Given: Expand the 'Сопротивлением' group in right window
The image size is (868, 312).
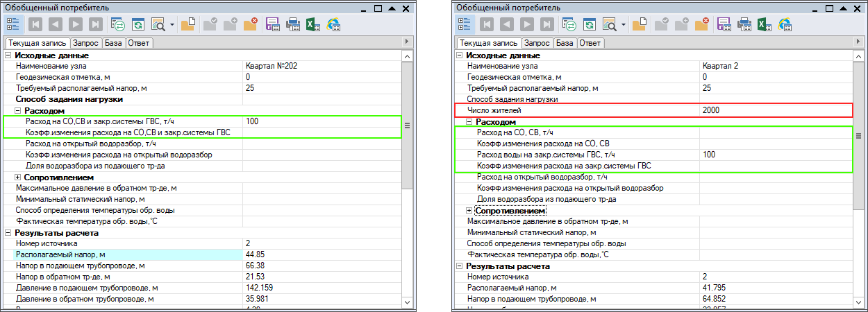Looking at the screenshot, I should (469, 210).
